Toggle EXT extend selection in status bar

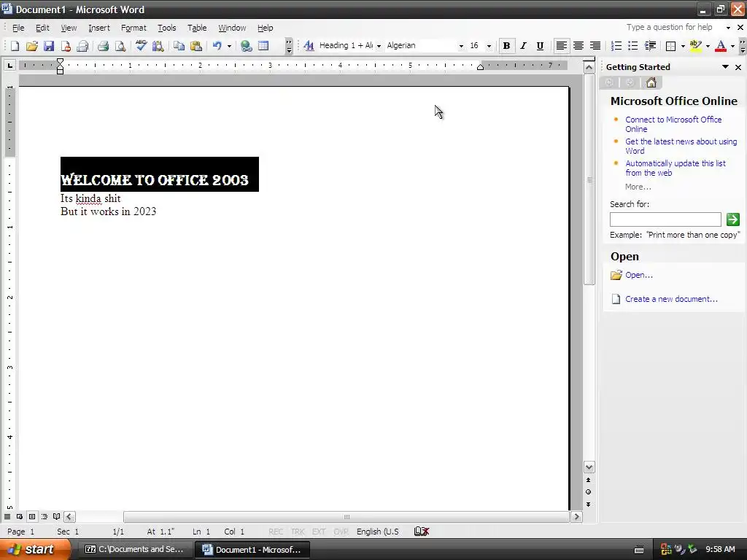(319, 532)
